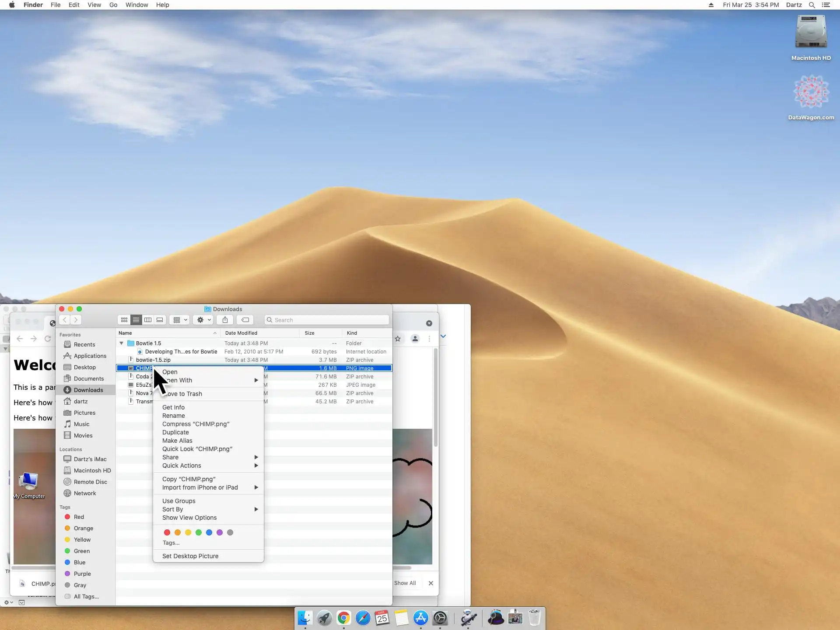Open System Preferences from the Dock
The width and height of the screenshot is (840, 630).
[x=440, y=618]
